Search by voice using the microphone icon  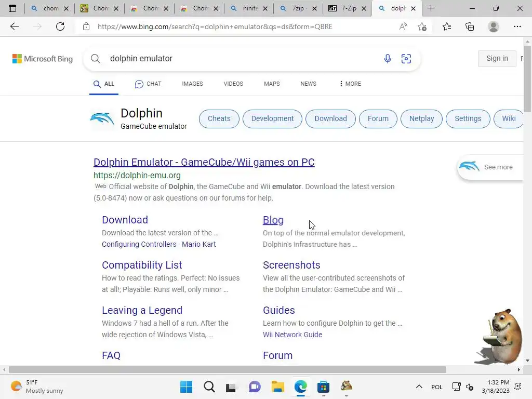(x=388, y=59)
